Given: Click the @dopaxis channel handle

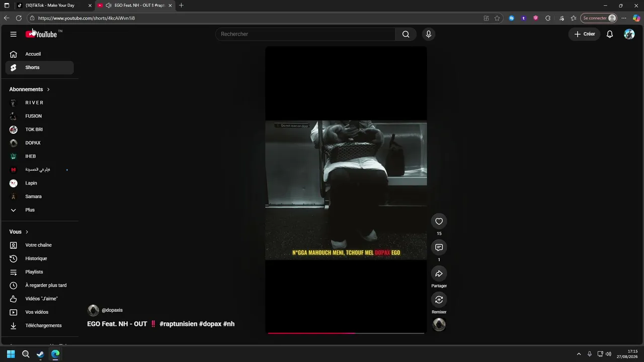Looking at the screenshot, I should pyautogui.click(x=112, y=310).
